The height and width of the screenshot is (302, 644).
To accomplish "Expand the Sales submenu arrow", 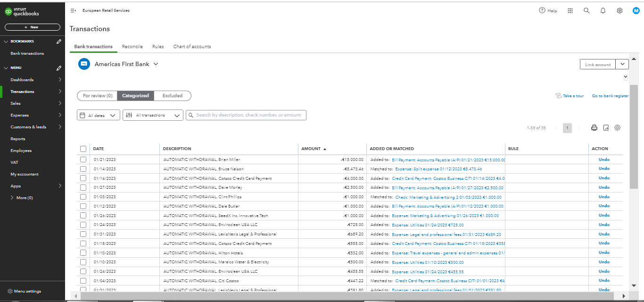I will [x=60, y=103].
